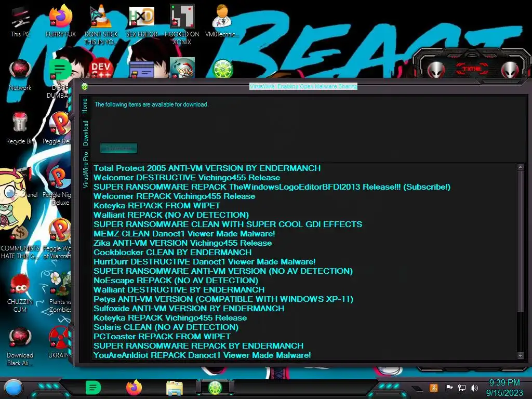Open the VM0Technic doctor icon

point(222,21)
